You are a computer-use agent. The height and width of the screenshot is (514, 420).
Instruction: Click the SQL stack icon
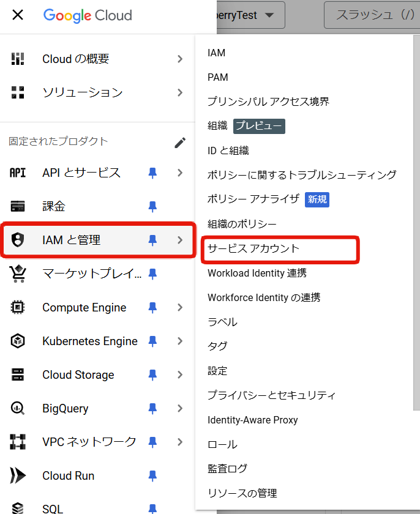pos(18,508)
